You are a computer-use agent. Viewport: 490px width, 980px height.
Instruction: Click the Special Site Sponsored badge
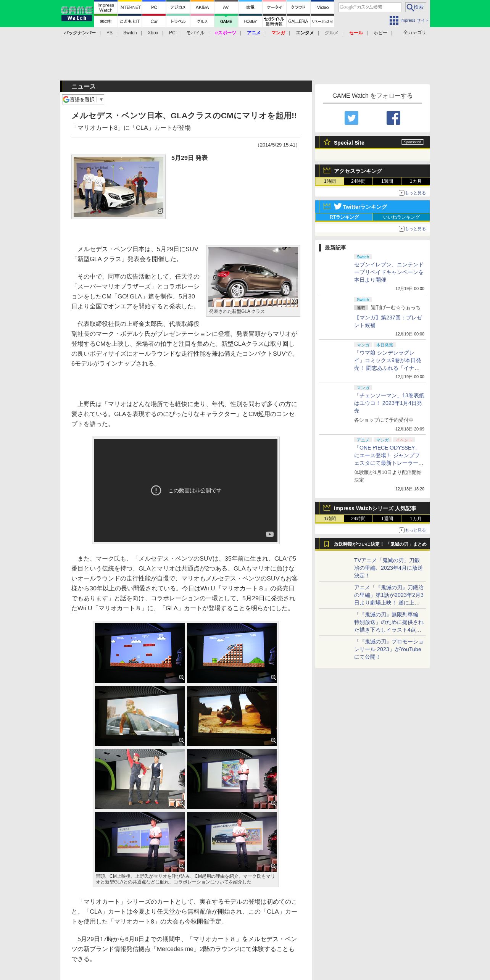coord(412,142)
